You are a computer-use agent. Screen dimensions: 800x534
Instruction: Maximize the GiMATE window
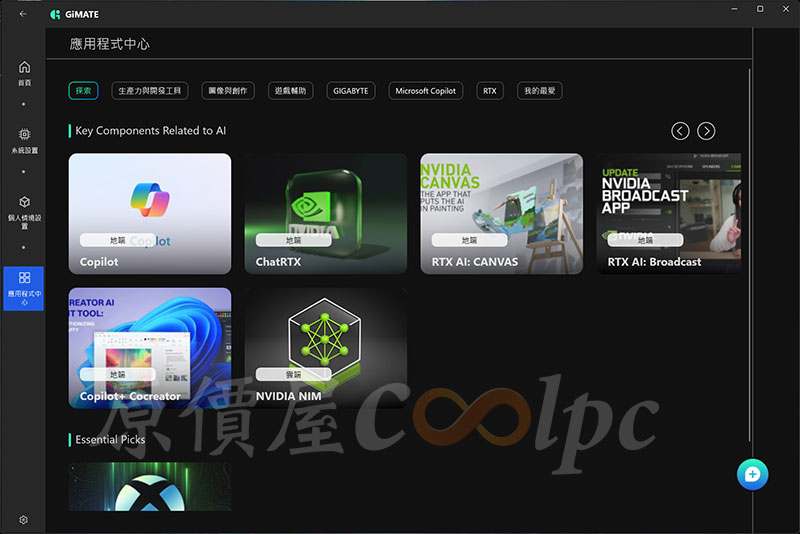[x=760, y=9]
